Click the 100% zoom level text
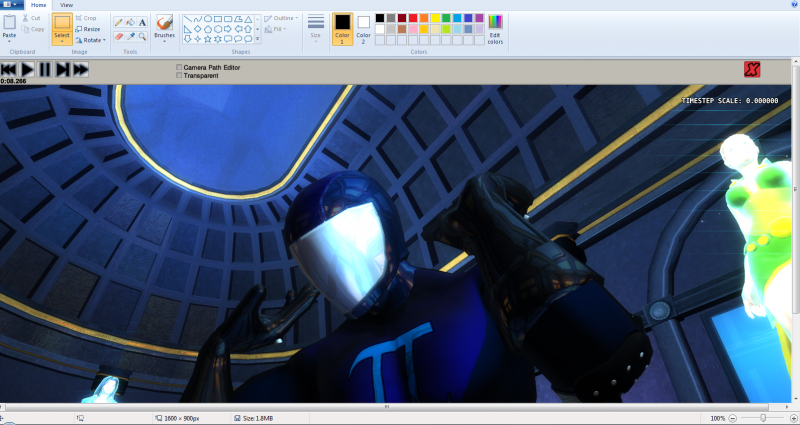 (717, 418)
